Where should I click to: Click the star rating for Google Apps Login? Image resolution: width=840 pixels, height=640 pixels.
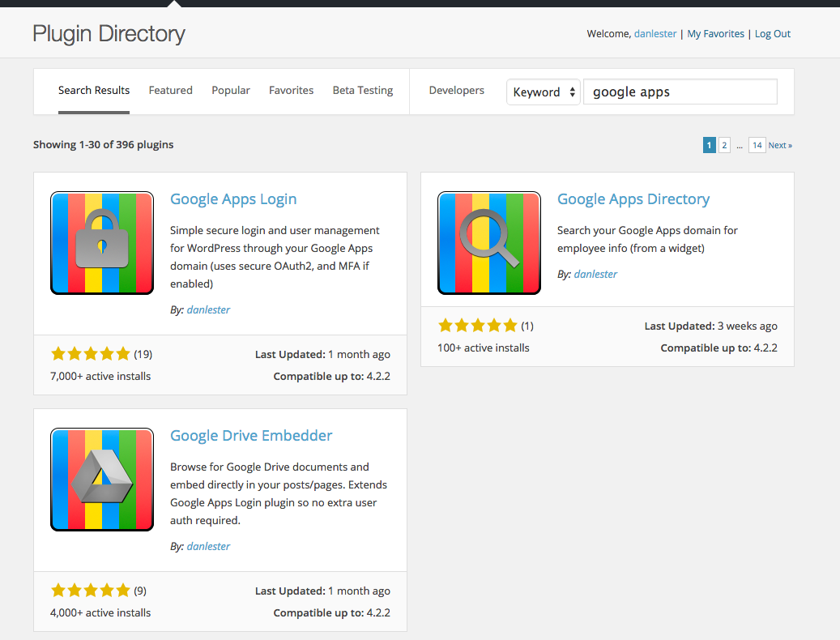pyautogui.click(x=90, y=354)
